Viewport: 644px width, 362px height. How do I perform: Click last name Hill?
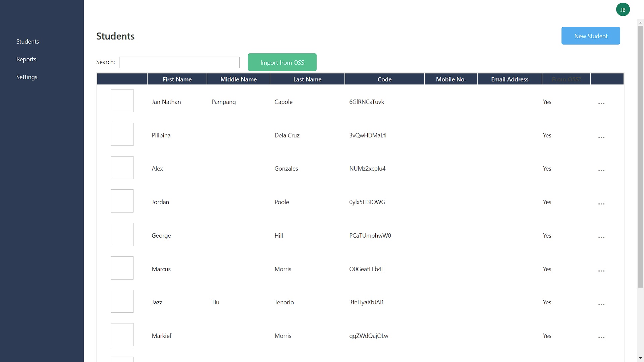coord(279,236)
